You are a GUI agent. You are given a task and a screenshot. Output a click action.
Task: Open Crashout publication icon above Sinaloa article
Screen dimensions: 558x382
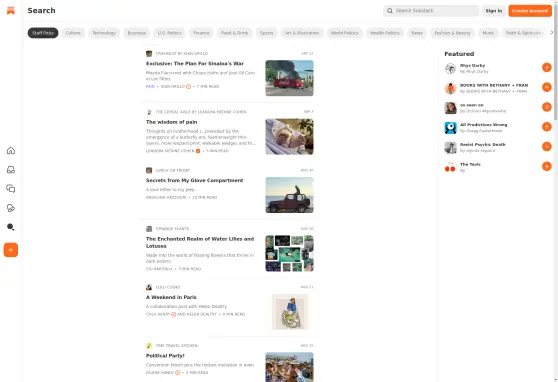tap(149, 53)
